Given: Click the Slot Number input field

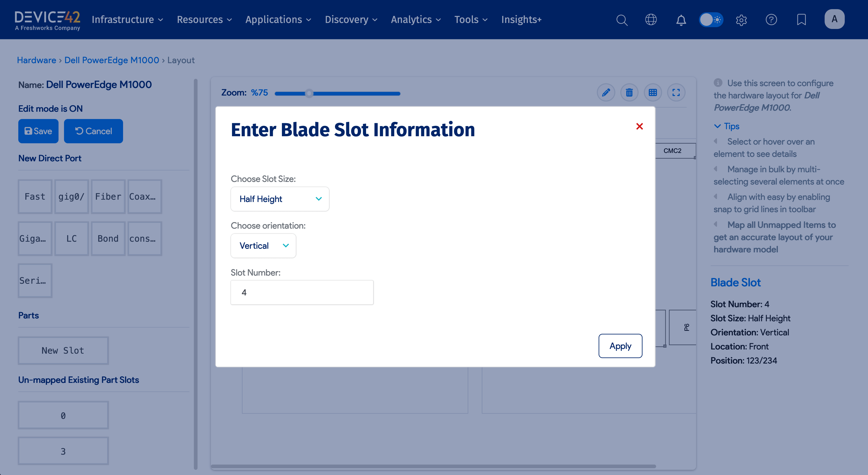Looking at the screenshot, I should (302, 293).
